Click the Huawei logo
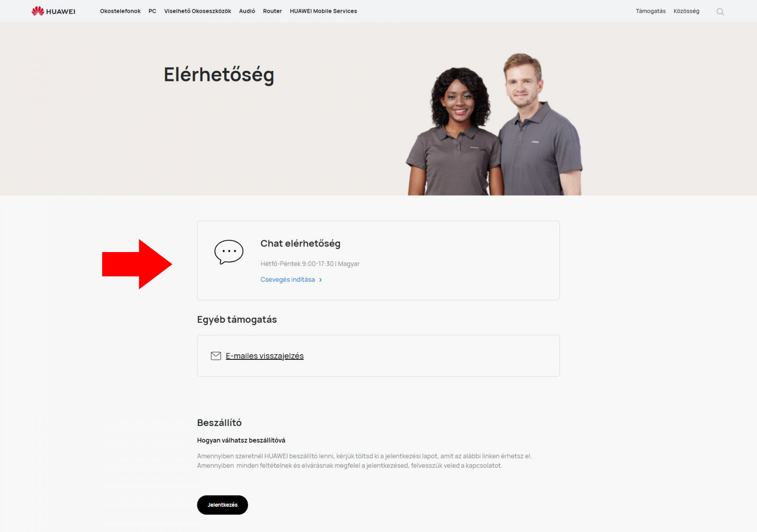The height and width of the screenshot is (532, 757). click(53, 11)
